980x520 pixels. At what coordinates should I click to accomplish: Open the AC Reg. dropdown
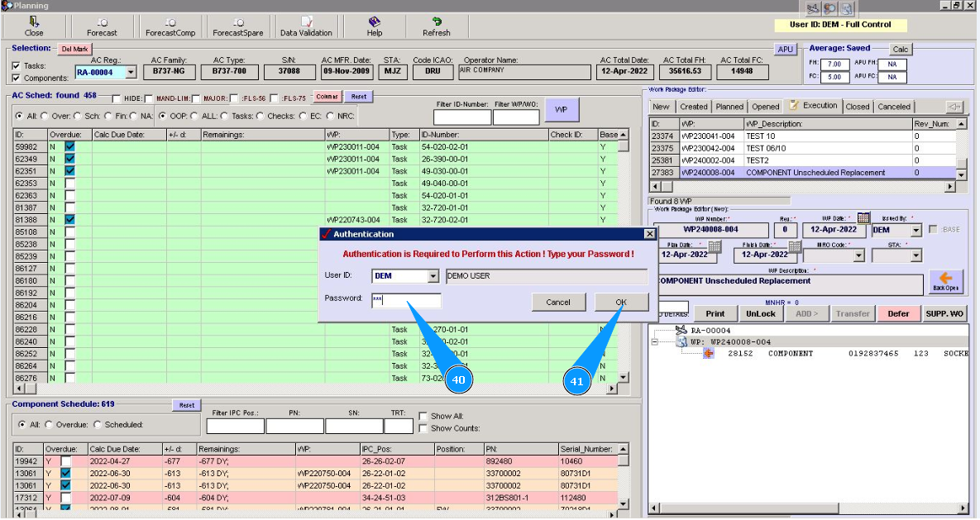pos(129,73)
